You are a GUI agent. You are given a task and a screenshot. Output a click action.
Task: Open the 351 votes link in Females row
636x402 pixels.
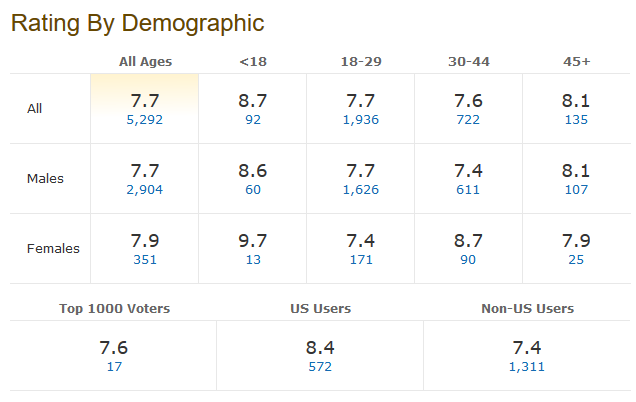[145, 259]
